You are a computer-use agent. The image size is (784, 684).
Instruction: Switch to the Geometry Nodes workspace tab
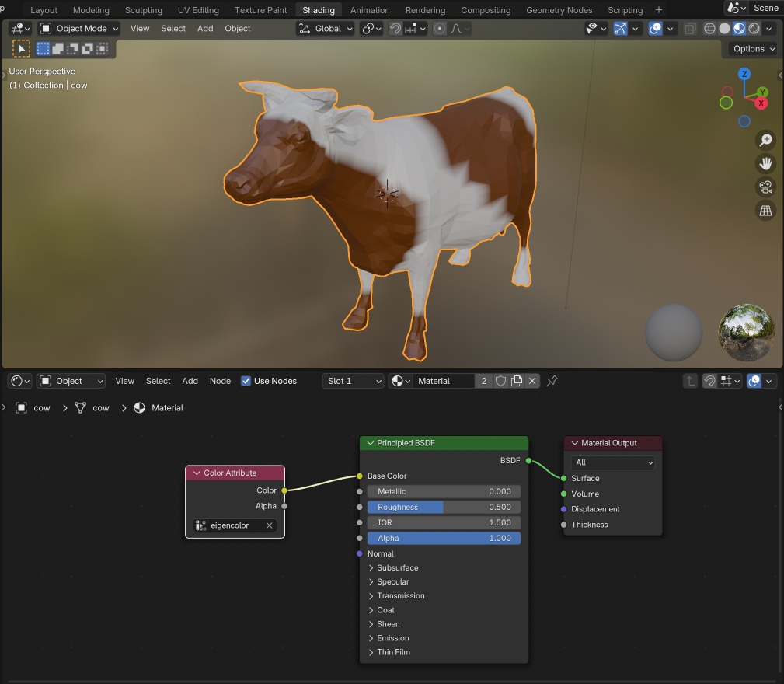pos(559,10)
